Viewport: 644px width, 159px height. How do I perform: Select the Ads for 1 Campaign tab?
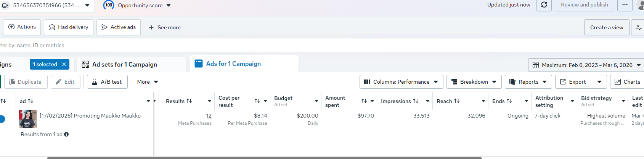[x=233, y=64]
